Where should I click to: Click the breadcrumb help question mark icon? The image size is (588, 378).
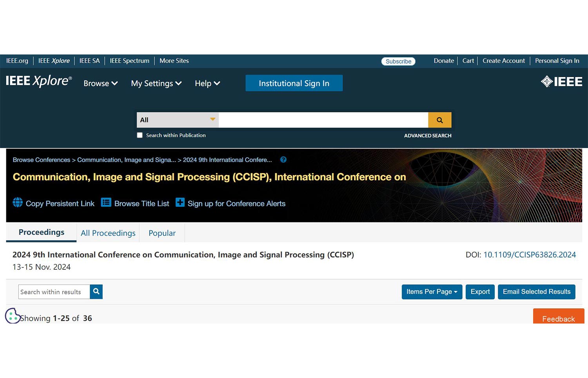(x=283, y=160)
